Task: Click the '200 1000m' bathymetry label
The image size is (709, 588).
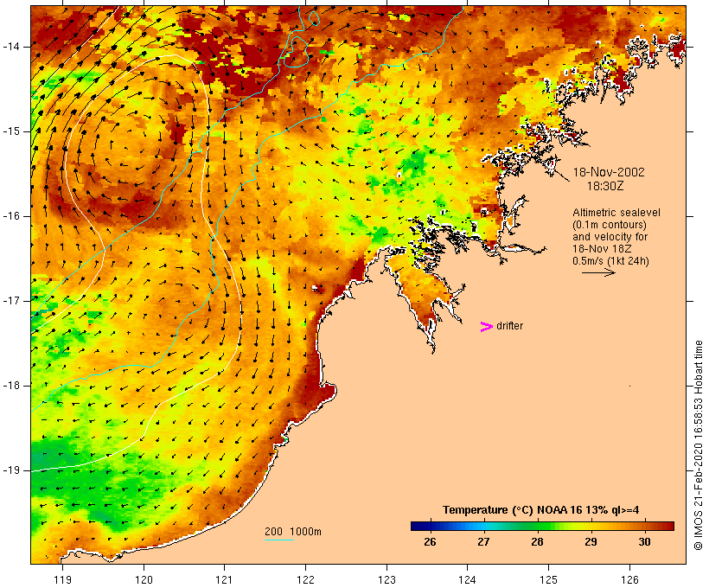Action: point(293,532)
